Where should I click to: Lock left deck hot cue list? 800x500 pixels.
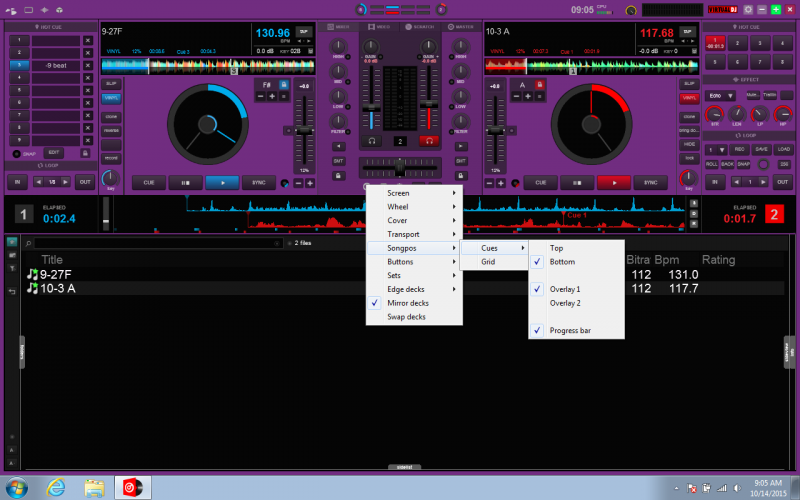tap(85, 153)
